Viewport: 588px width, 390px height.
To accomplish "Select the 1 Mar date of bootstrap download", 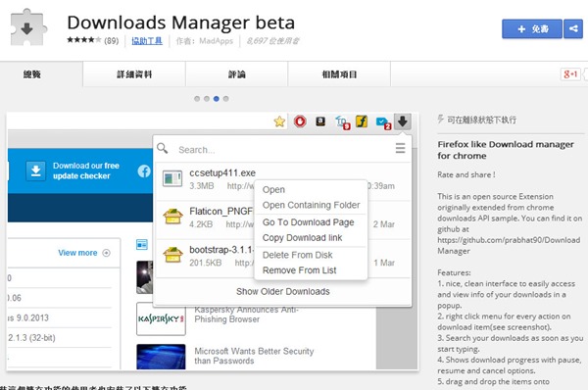I will 384,263.
